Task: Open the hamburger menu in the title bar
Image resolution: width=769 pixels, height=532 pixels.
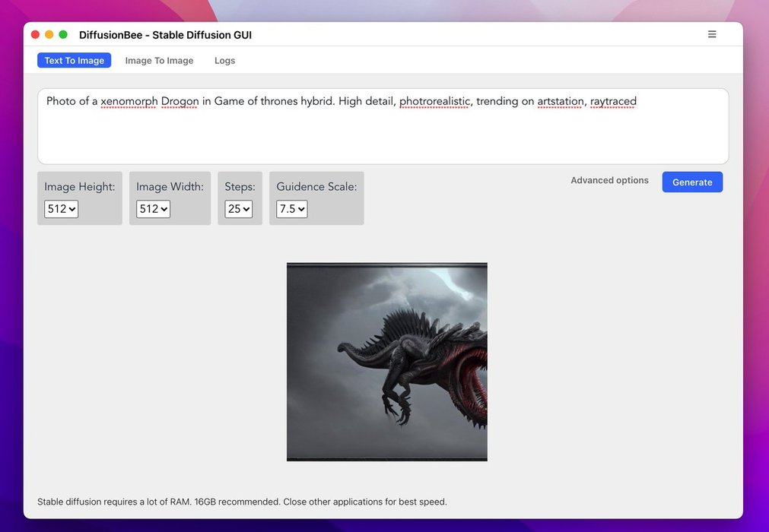Action: tap(712, 33)
